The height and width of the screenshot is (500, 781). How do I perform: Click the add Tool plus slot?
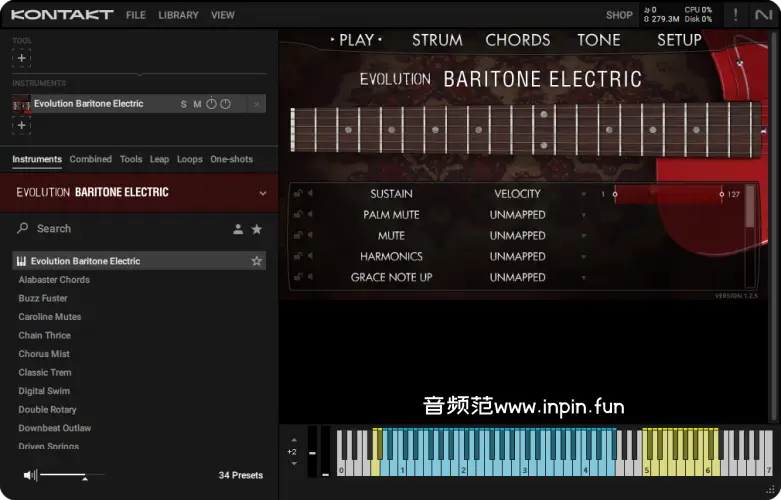22,58
